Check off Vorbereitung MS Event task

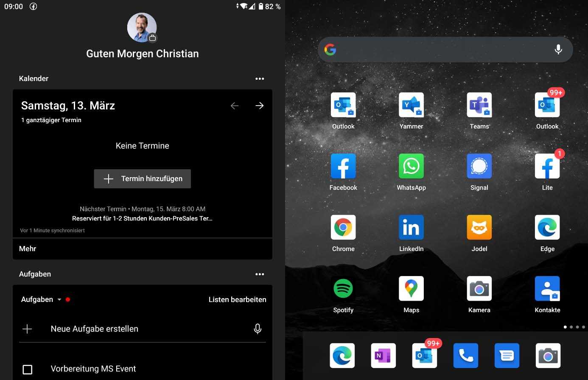(27, 369)
